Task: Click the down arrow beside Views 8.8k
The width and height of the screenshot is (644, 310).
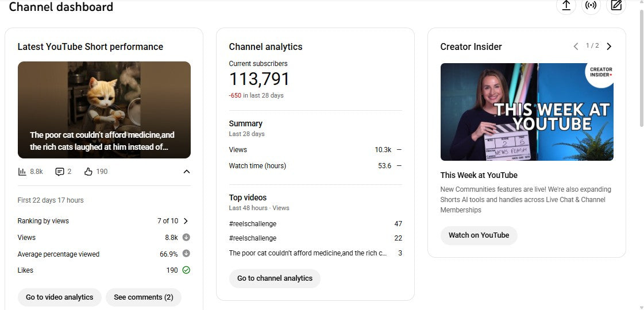Action: 186,238
